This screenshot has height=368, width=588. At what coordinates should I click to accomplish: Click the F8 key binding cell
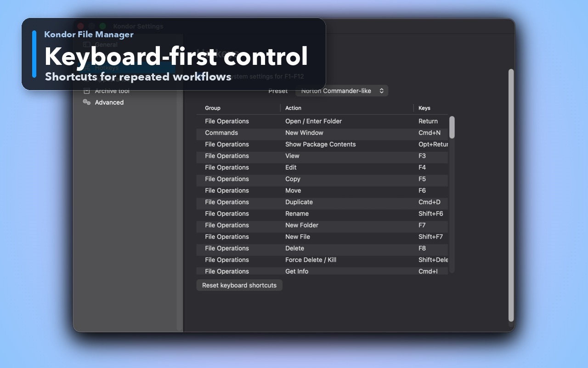pos(422,248)
